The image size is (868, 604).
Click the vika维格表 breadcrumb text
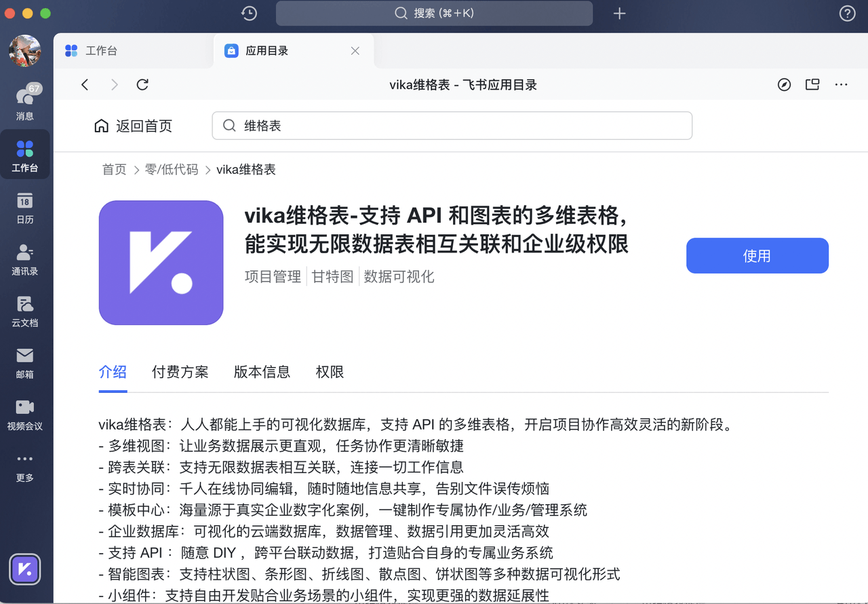(x=246, y=170)
